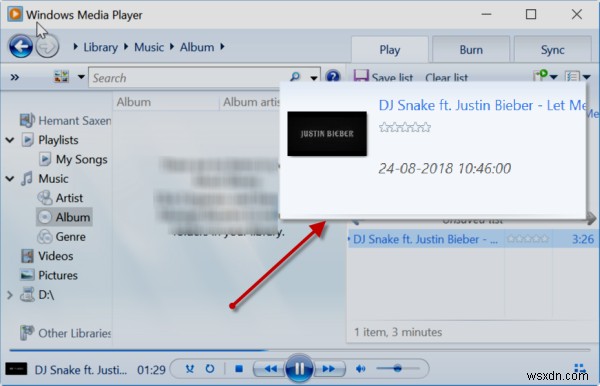Select Music in the navigation pane
600x386 pixels.
click(x=53, y=179)
